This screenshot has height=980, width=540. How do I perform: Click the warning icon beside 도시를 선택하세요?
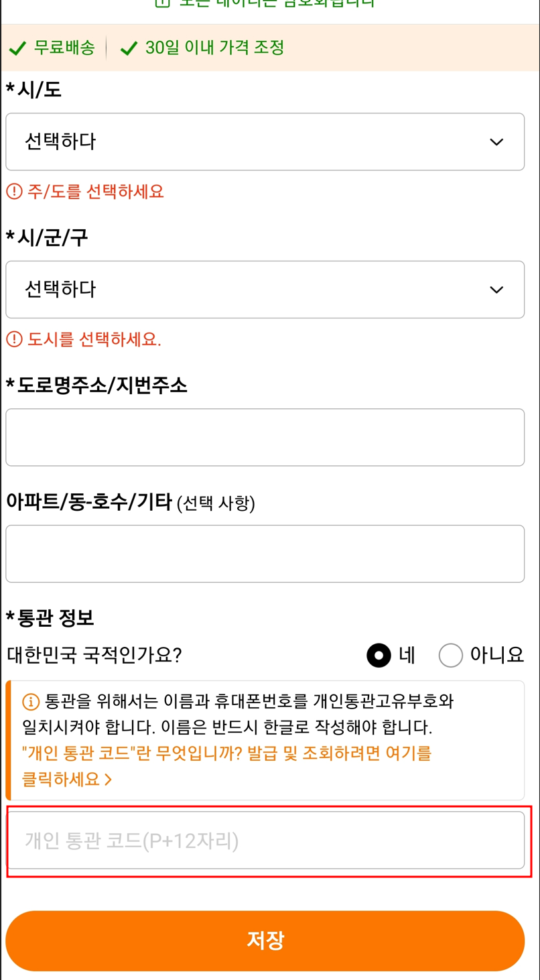(14, 339)
